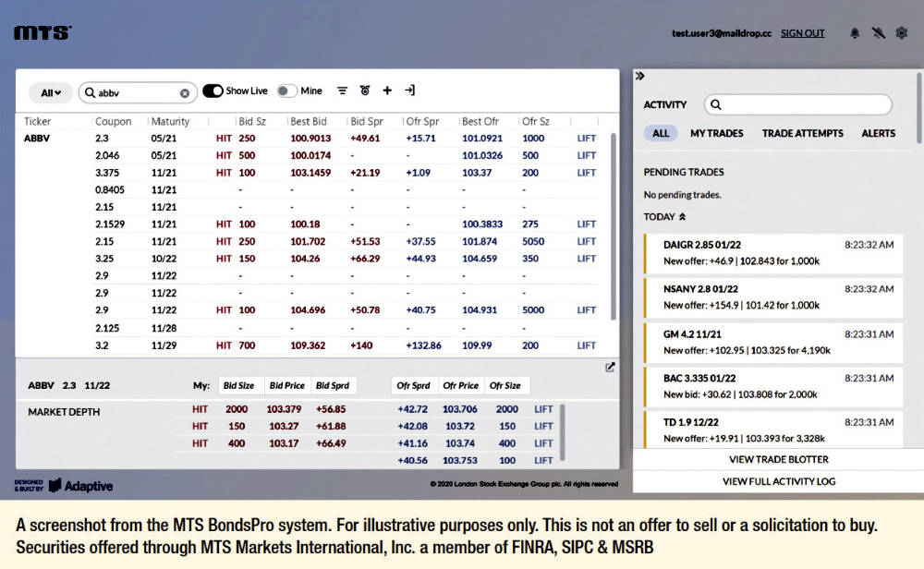Click the market depth scrollbar
This screenshot has height=569, width=924.
click(563, 432)
